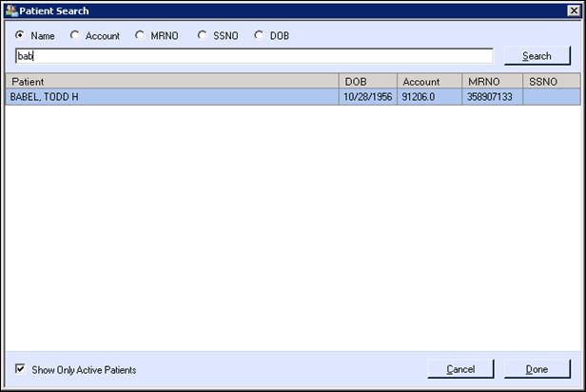This screenshot has height=392, width=586.
Task: Click the DOB column header
Action: click(x=367, y=82)
